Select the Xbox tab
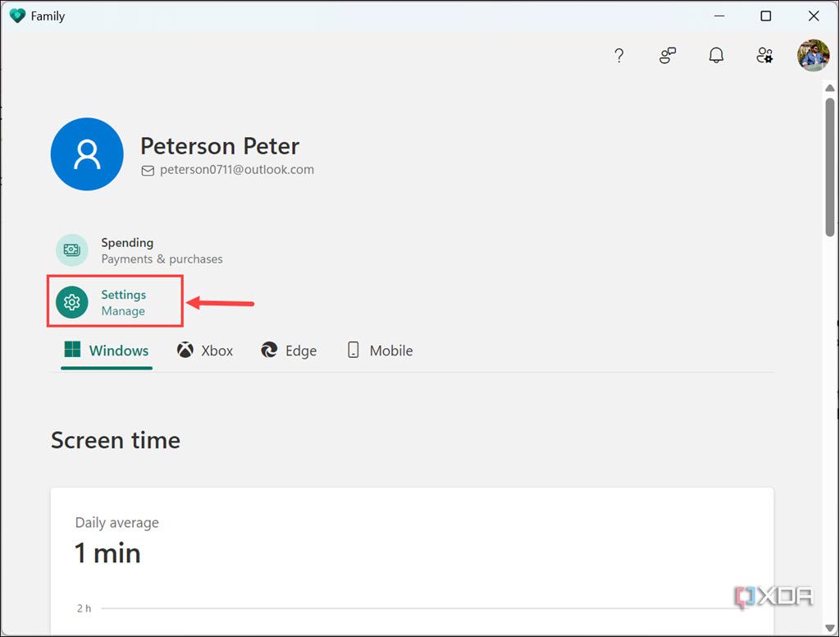The height and width of the screenshot is (637, 840). (204, 351)
